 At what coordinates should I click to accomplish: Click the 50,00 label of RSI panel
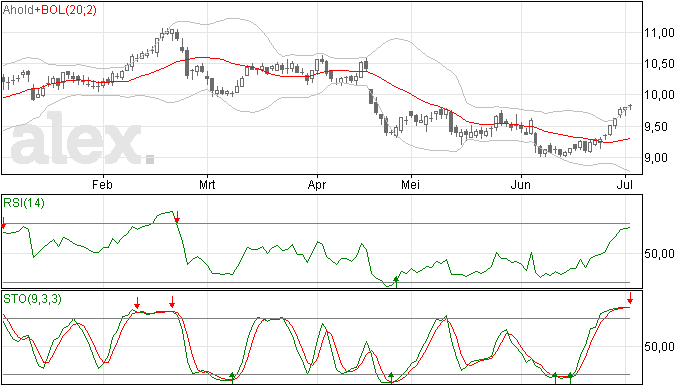point(659,254)
